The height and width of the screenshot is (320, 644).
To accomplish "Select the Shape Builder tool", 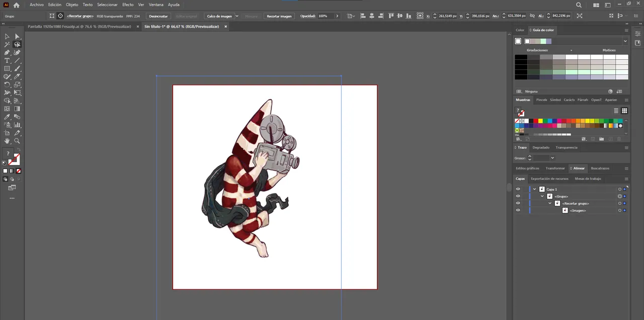I will 7,101.
